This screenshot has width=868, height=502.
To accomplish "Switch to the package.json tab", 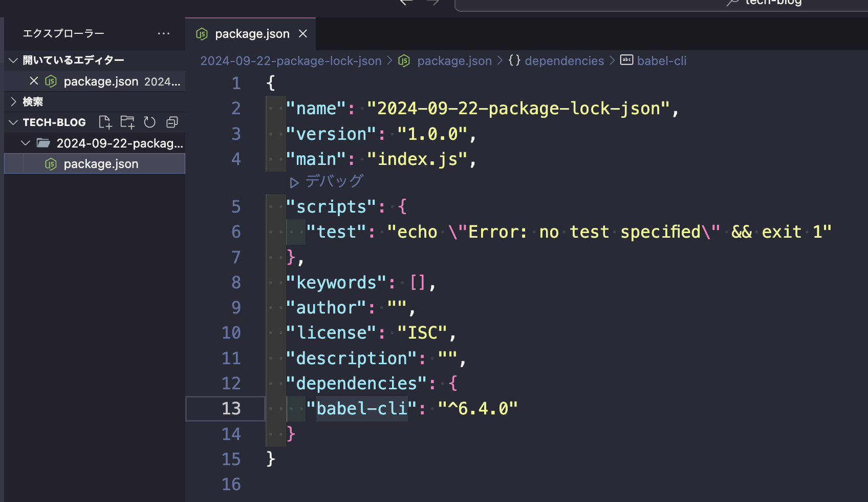I will click(x=252, y=34).
